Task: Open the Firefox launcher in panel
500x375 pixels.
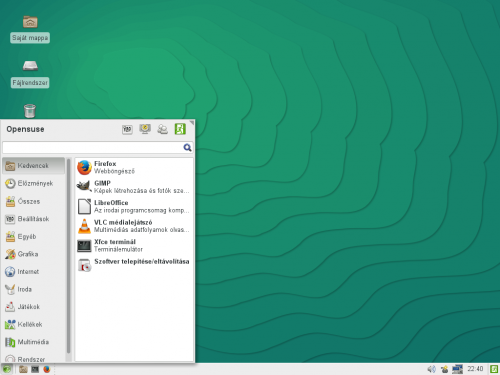Action: [47, 369]
